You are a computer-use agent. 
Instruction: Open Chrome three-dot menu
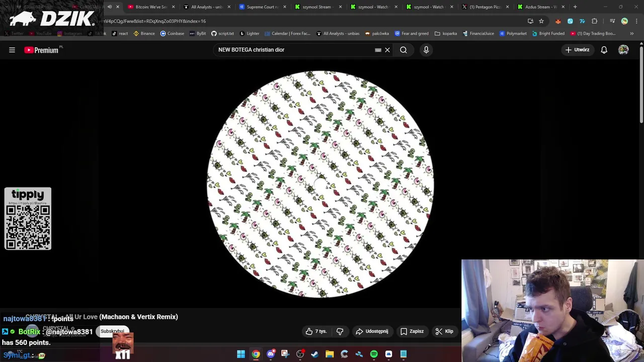(x=636, y=21)
